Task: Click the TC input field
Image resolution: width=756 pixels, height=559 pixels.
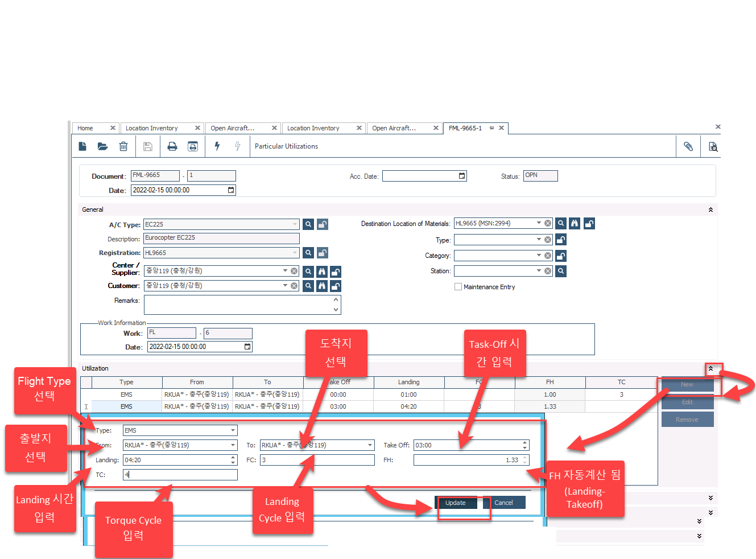Action: (180, 475)
